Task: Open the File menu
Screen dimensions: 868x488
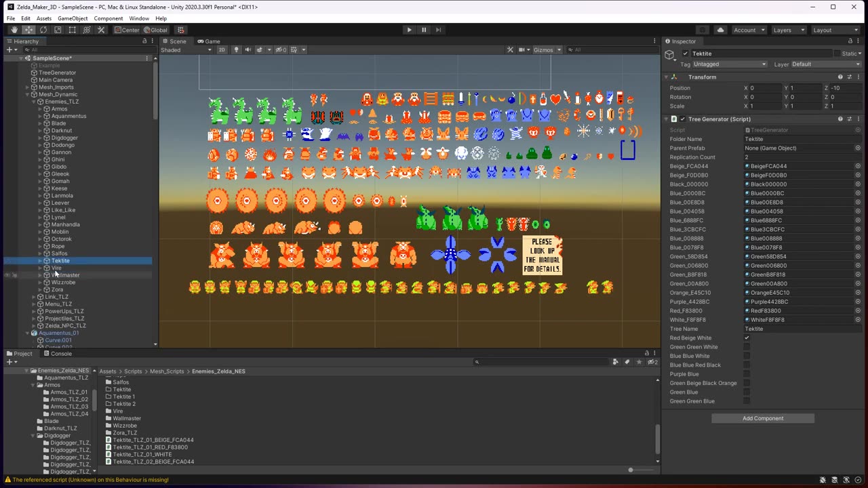Action: click(x=11, y=18)
